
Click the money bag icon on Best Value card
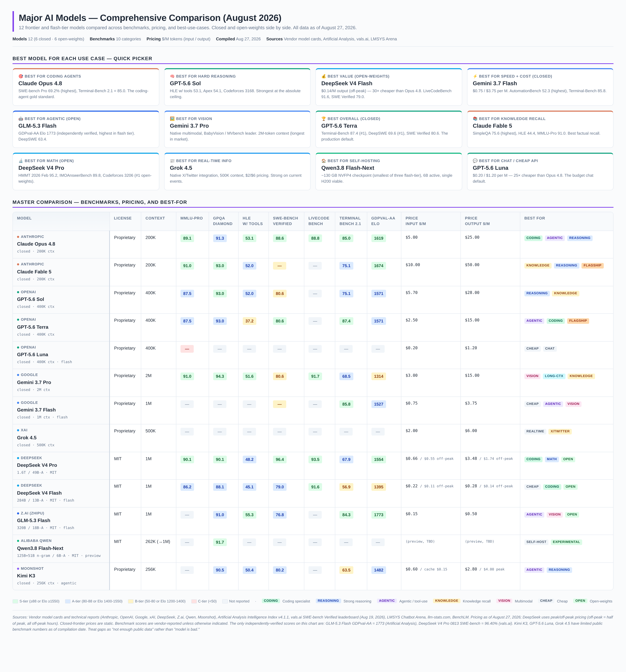(323, 76)
